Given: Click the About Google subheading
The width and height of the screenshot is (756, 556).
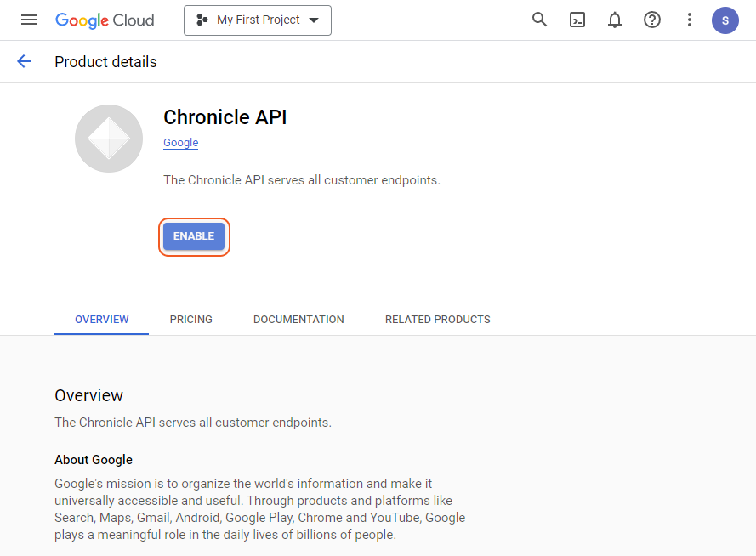Looking at the screenshot, I should point(94,460).
